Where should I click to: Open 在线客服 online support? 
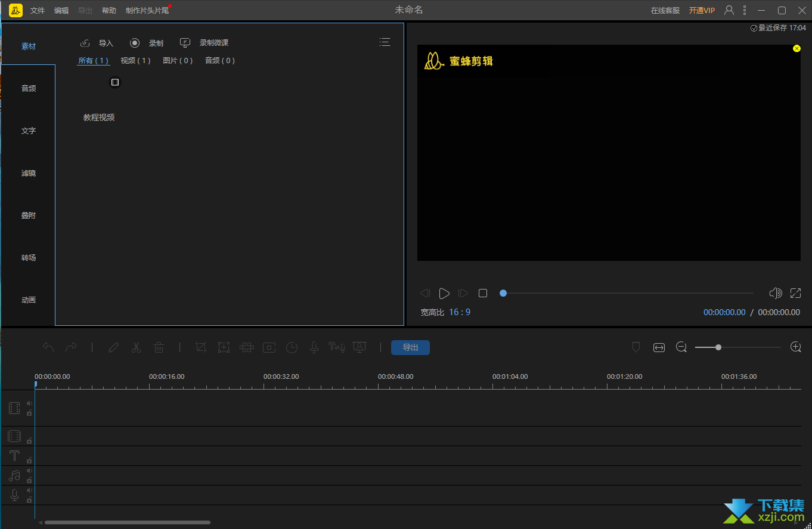pos(665,11)
